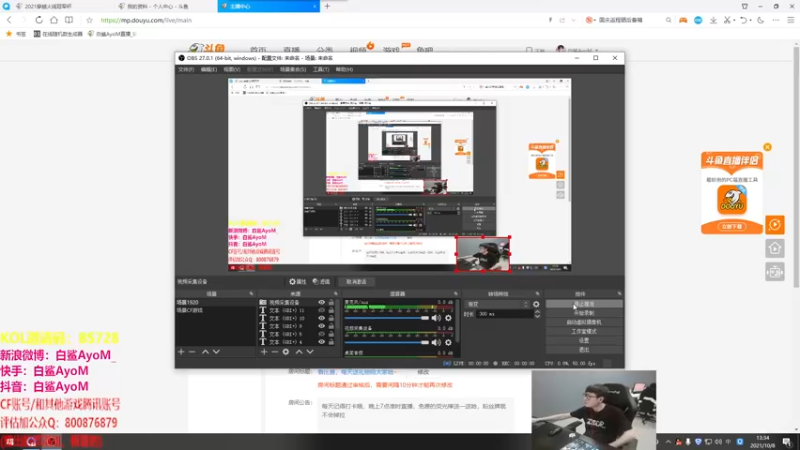Close the Douyu live companion ad with the orange X
The image size is (800, 450).
pos(767,147)
